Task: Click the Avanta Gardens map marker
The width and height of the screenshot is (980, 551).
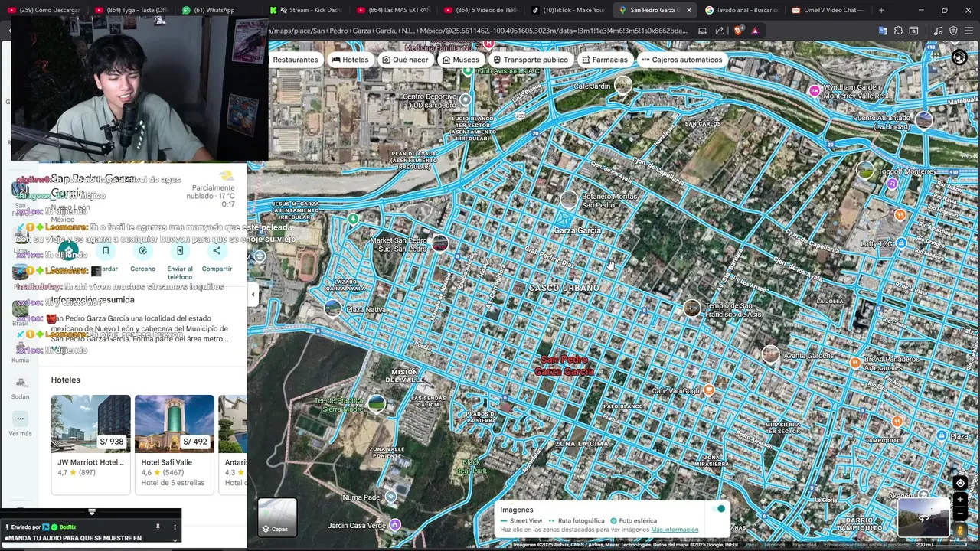Action: point(770,354)
